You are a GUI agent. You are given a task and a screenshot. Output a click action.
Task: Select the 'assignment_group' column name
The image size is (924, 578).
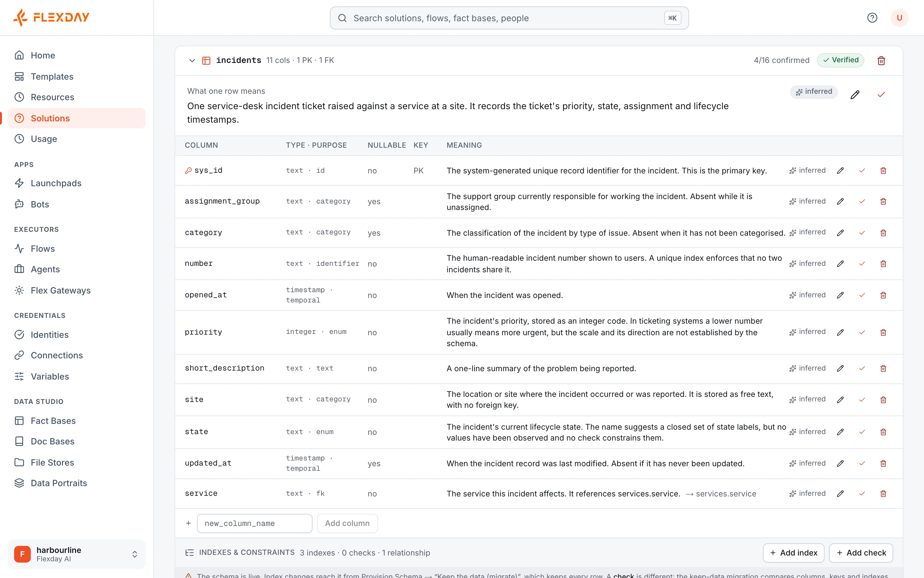point(222,201)
